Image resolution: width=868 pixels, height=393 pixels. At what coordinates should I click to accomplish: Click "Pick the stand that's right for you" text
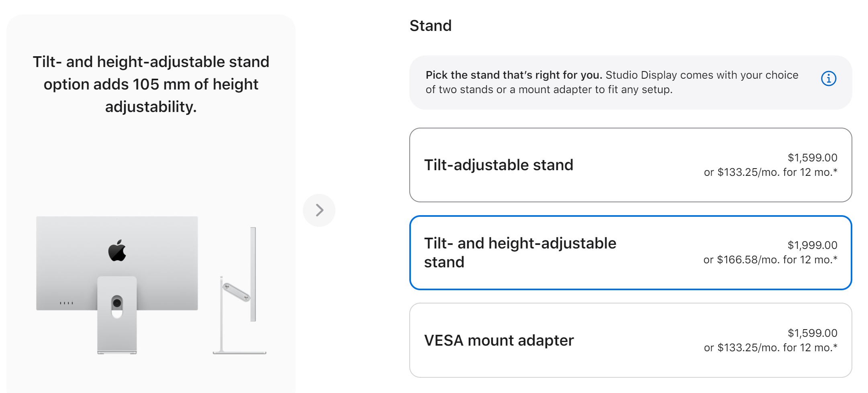pyautogui.click(x=513, y=75)
